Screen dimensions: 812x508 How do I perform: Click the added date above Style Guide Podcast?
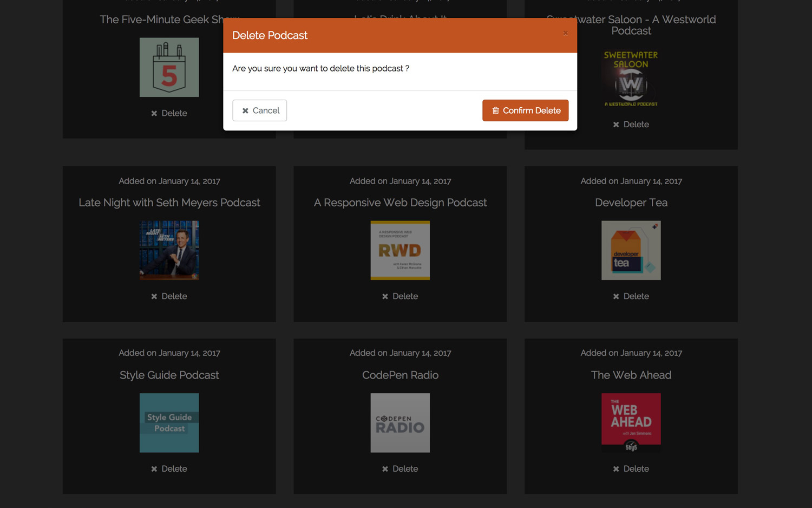click(x=169, y=353)
